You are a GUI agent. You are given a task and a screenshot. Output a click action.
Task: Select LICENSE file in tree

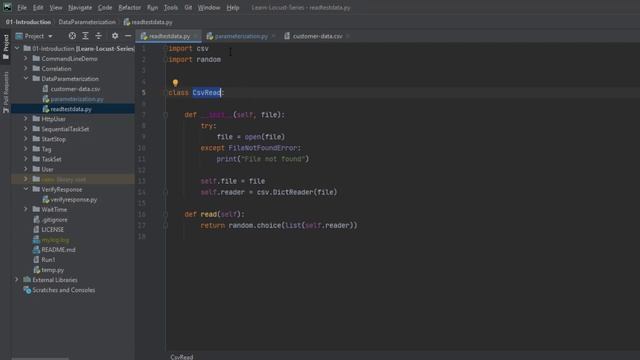(x=52, y=229)
